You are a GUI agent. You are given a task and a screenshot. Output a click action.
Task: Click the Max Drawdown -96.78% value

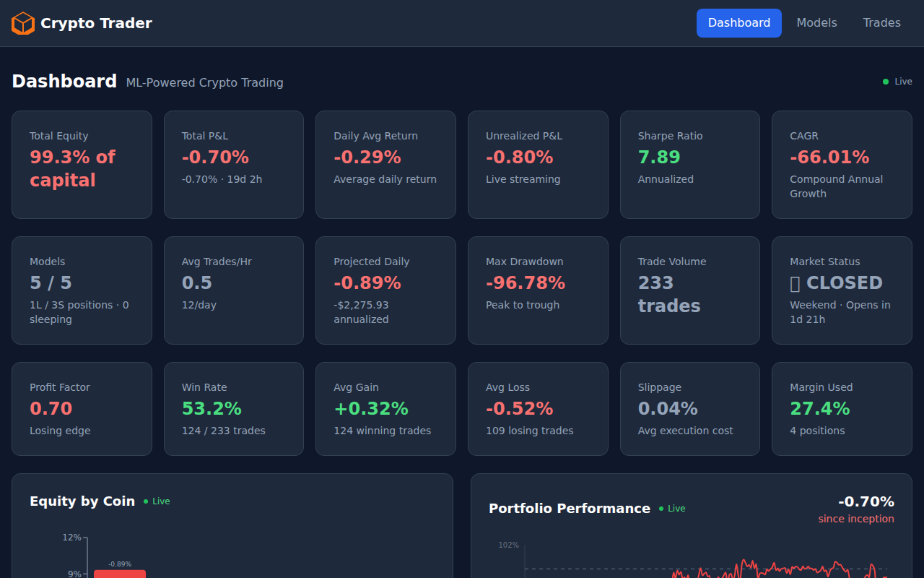[526, 283]
